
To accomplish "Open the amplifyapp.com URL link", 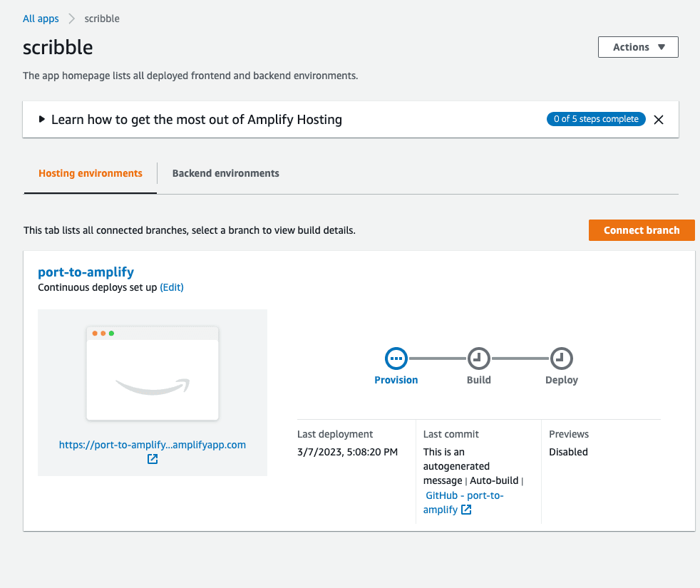I will click(x=152, y=444).
